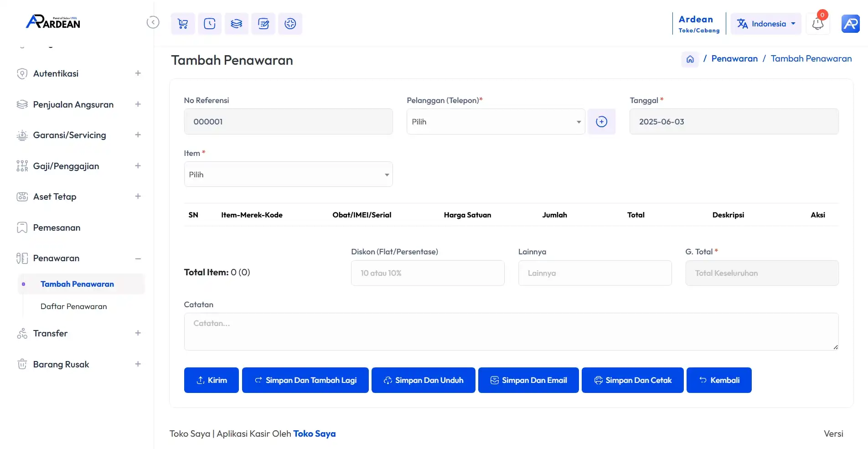Click the Pemesanan bookmark icon

coord(22,227)
